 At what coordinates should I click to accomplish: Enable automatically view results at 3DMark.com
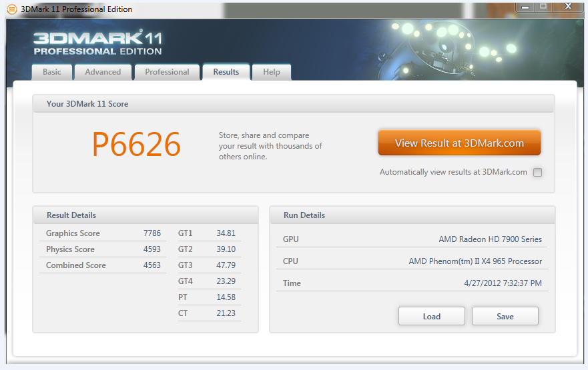coord(537,172)
